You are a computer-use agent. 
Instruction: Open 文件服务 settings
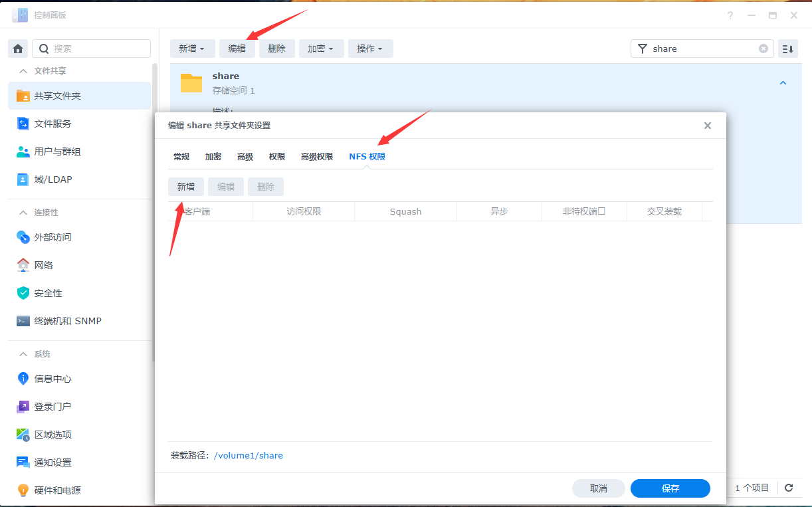tap(79, 124)
